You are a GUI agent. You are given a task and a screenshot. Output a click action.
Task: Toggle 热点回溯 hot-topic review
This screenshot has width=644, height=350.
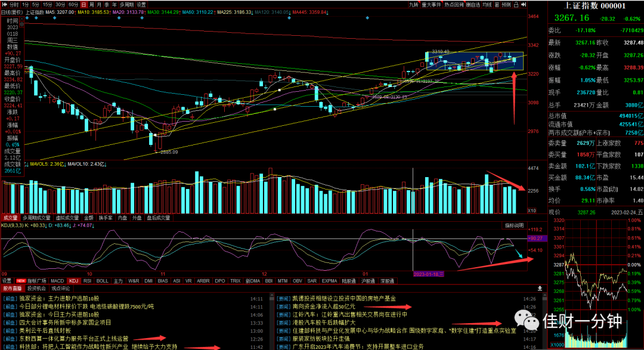[x=454, y=5]
